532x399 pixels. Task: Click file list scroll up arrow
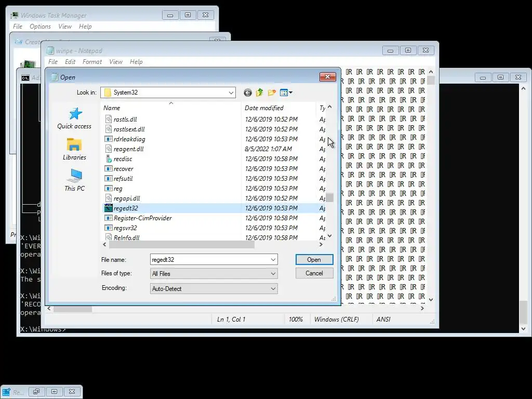tap(329, 107)
